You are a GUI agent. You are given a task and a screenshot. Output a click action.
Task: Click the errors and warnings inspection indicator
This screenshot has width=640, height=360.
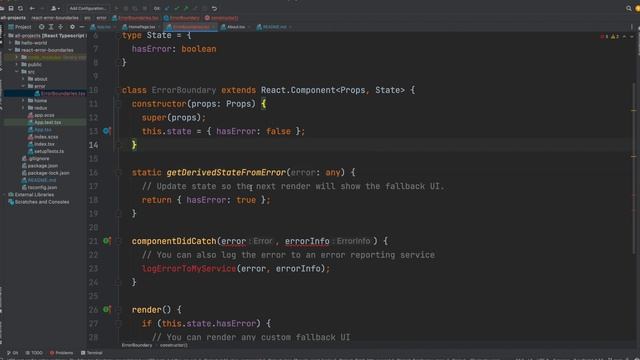609,36
